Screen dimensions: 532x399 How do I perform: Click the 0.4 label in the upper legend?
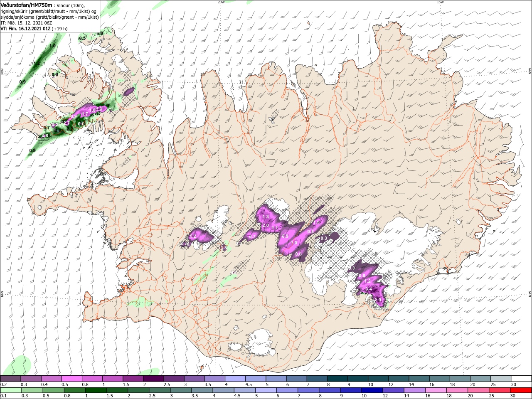(44, 384)
